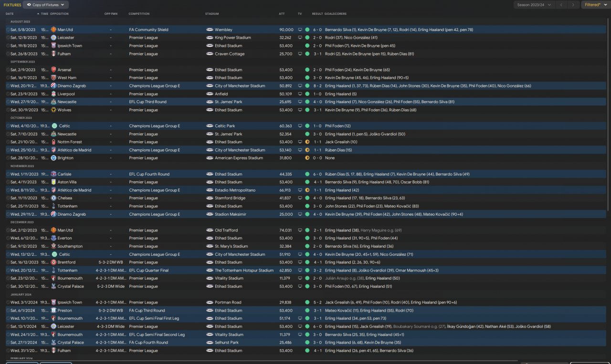This screenshot has height=364, width=611.
Task: Click the Brentford club badge
Action: click(54, 262)
